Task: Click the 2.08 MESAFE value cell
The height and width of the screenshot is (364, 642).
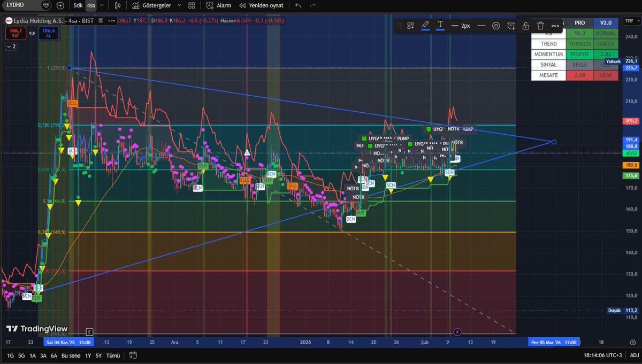Action: (579, 75)
